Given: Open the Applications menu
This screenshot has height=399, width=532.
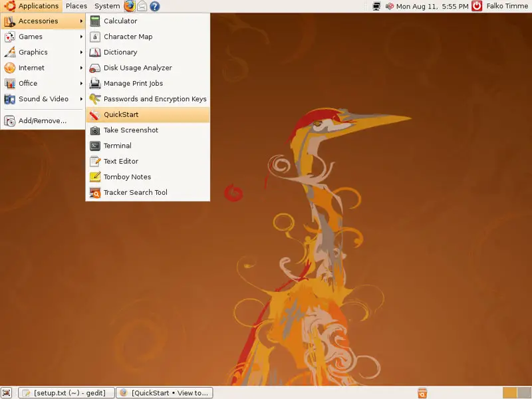Looking at the screenshot, I should point(31,6).
